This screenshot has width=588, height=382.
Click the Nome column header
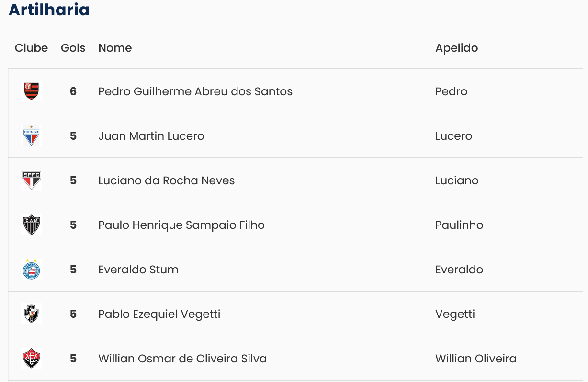115,48
